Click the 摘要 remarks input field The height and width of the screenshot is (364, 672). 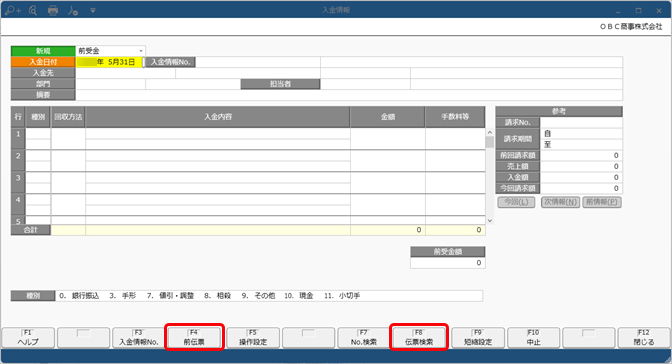pyautogui.click(x=349, y=95)
